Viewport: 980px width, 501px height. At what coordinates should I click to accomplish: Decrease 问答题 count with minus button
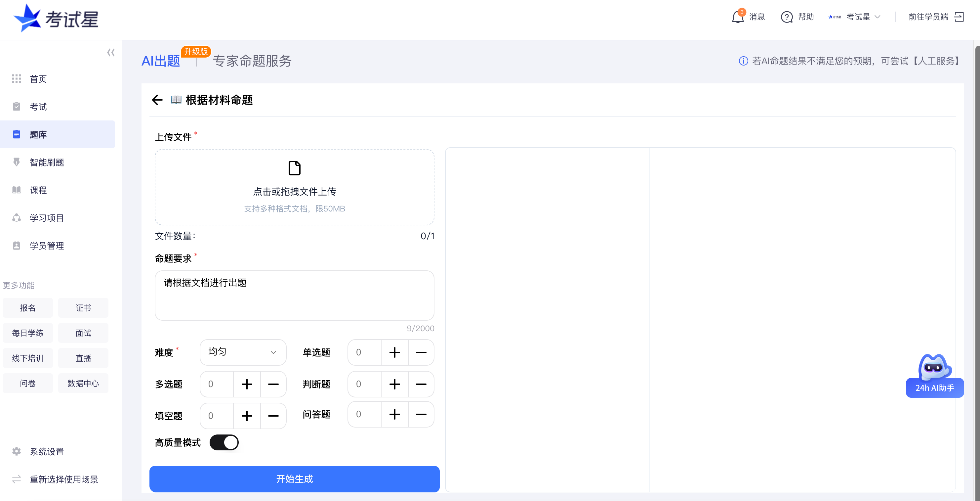point(421,414)
